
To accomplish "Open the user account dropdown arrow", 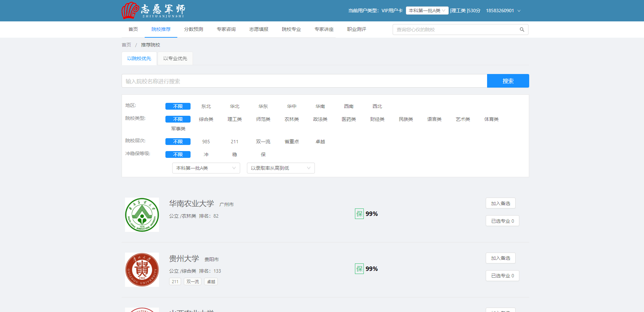I will coord(519,11).
